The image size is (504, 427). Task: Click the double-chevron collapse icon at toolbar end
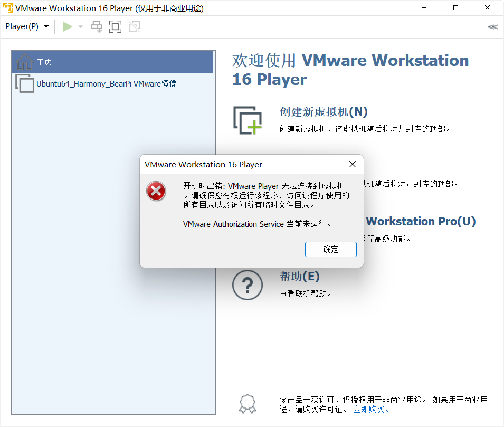(x=493, y=27)
